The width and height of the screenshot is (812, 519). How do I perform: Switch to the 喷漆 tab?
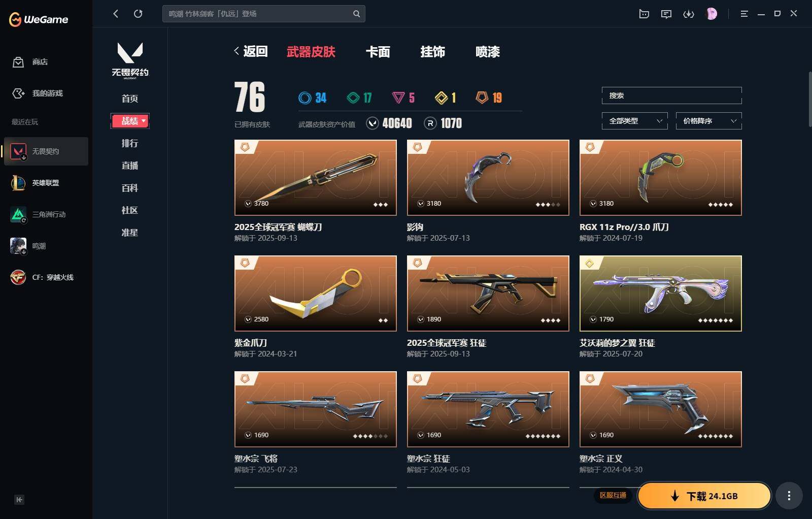[x=488, y=52]
